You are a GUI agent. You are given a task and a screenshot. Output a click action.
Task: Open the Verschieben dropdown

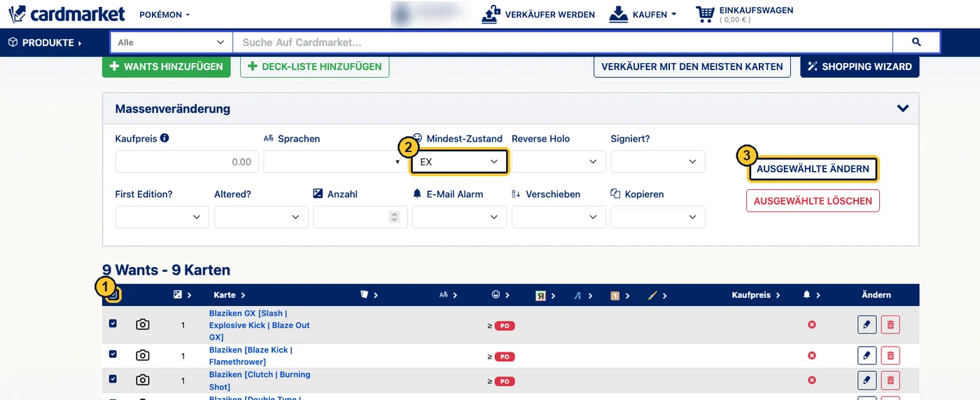click(559, 217)
